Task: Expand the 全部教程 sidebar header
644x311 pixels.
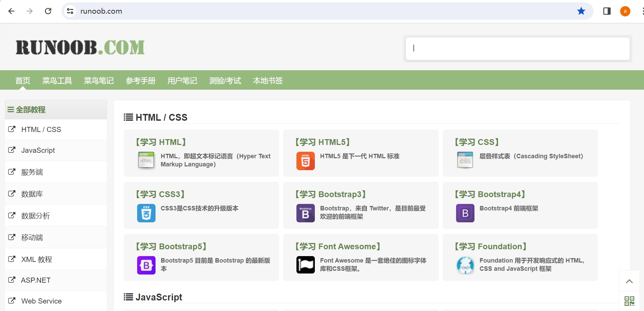Action: click(27, 110)
